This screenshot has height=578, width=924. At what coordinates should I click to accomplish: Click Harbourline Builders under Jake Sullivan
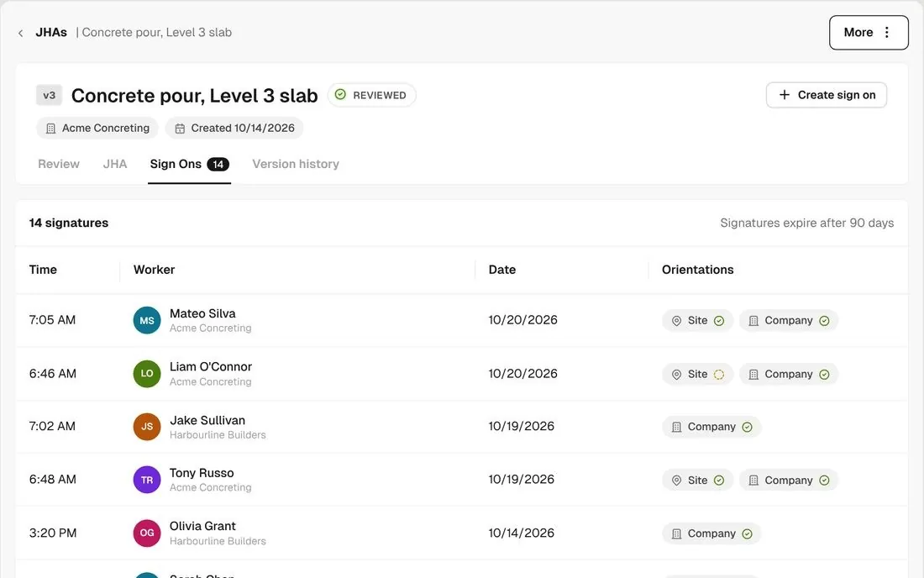(x=218, y=435)
